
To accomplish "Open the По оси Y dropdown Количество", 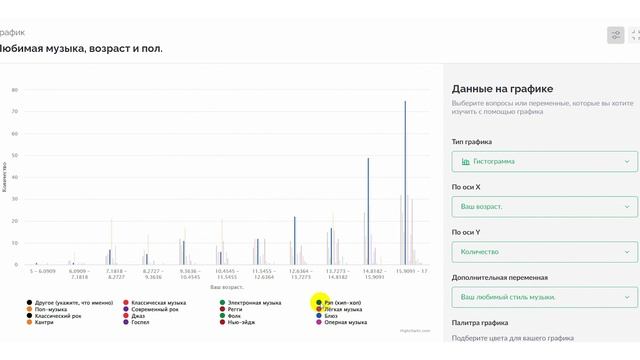I will [544, 252].
